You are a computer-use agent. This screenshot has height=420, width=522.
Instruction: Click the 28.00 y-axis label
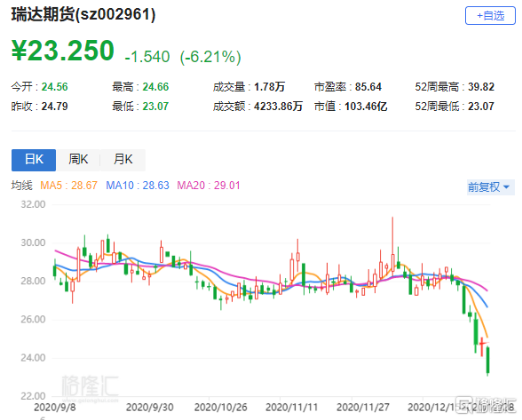pos(33,281)
